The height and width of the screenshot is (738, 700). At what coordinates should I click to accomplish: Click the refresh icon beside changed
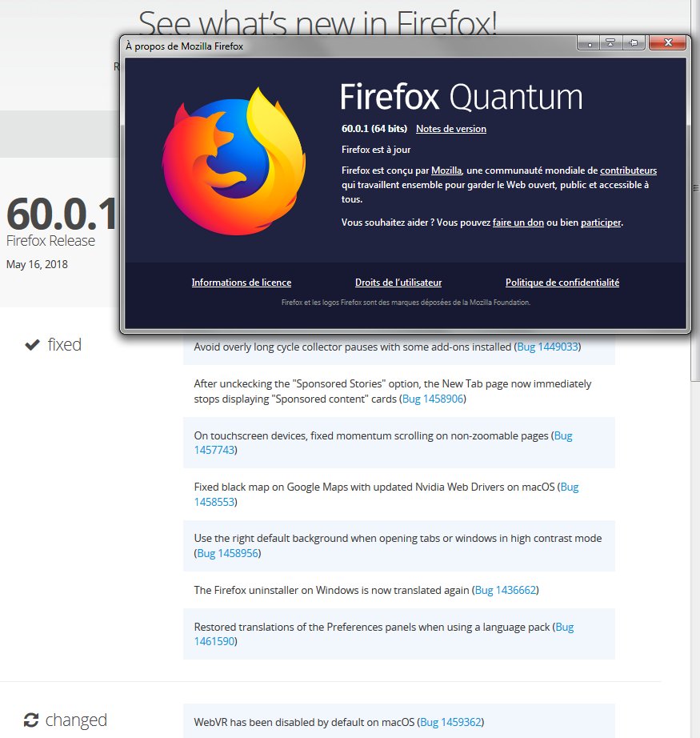point(31,720)
